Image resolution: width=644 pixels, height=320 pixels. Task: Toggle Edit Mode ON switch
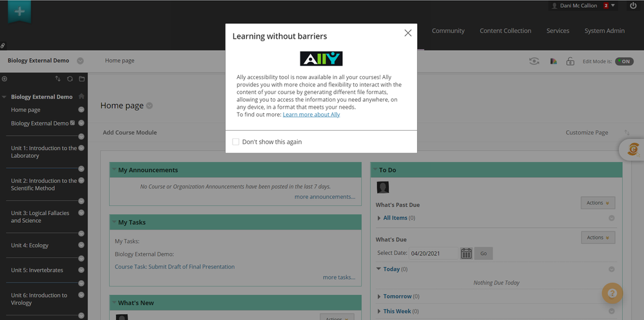point(623,61)
